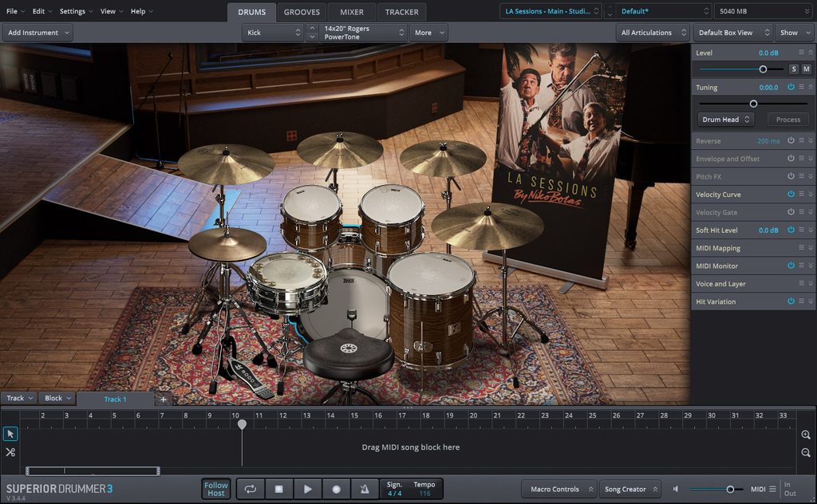The image size is (817, 504).
Task: Enable Velocity Gate power button
Action: click(791, 212)
